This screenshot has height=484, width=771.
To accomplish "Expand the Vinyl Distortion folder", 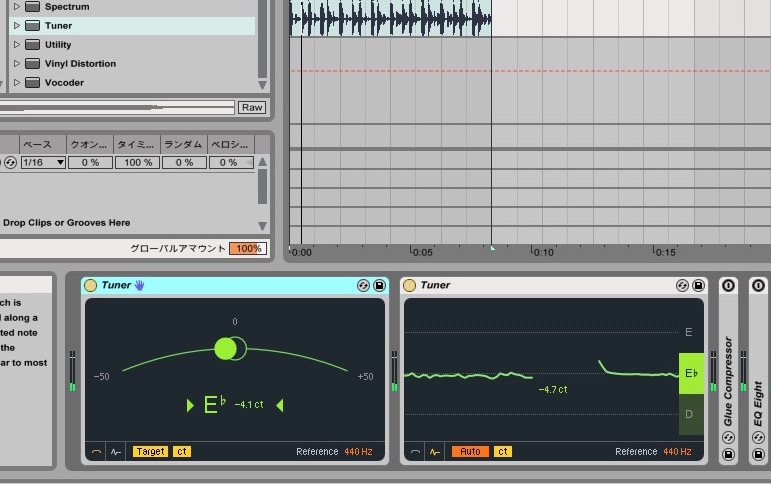I will [17, 63].
